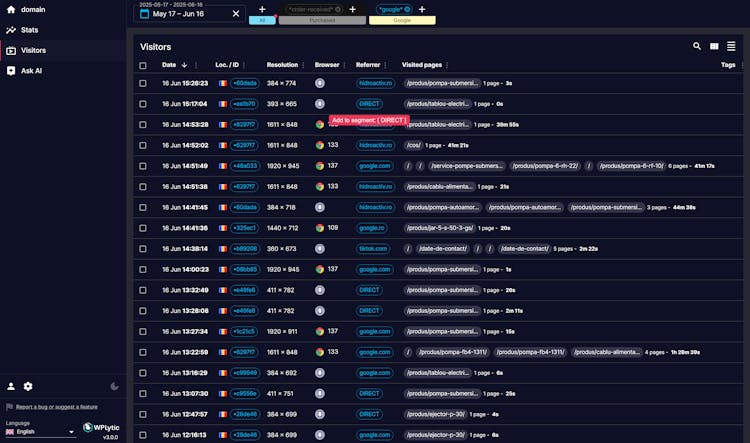Open column menu dots after Resolution

(x=303, y=65)
